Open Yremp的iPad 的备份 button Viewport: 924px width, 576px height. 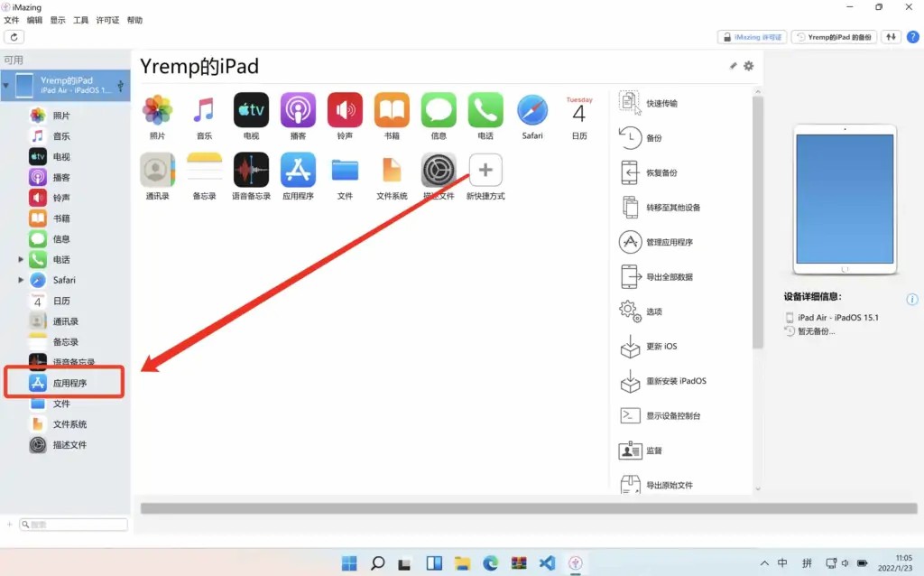pos(834,37)
